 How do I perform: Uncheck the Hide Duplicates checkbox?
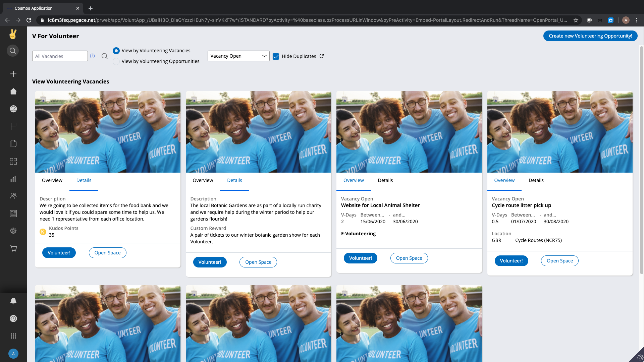(x=276, y=56)
